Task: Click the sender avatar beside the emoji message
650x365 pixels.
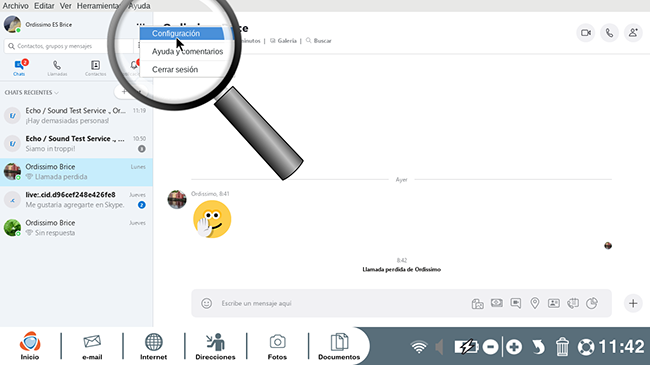Action: (x=177, y=200)
